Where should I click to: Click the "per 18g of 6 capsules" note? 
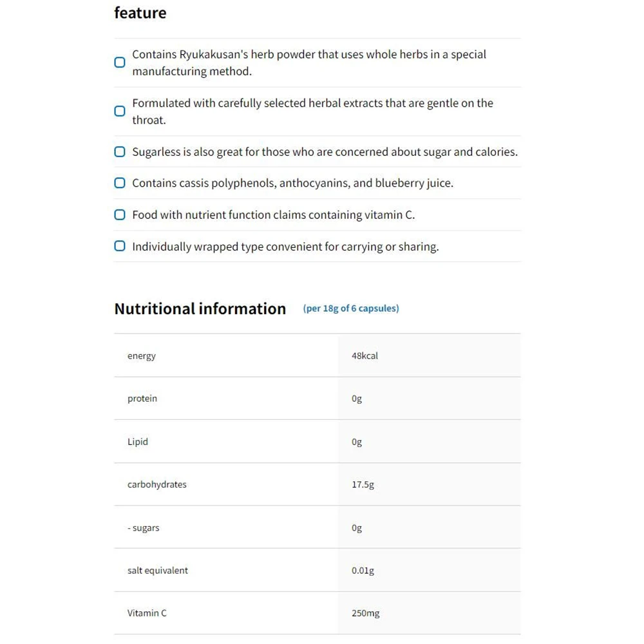click(x=351, y=308)
